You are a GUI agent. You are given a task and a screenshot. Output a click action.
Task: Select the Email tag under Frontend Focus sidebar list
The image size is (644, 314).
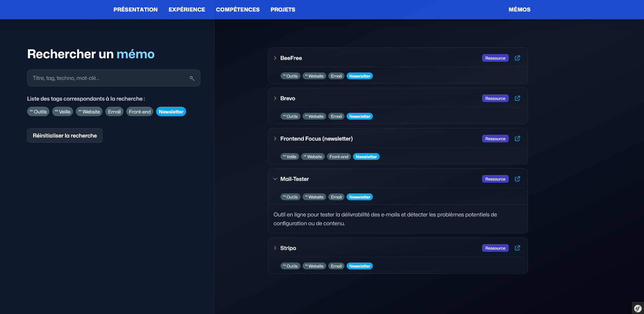pyautogui.click(x=114, y=112)
